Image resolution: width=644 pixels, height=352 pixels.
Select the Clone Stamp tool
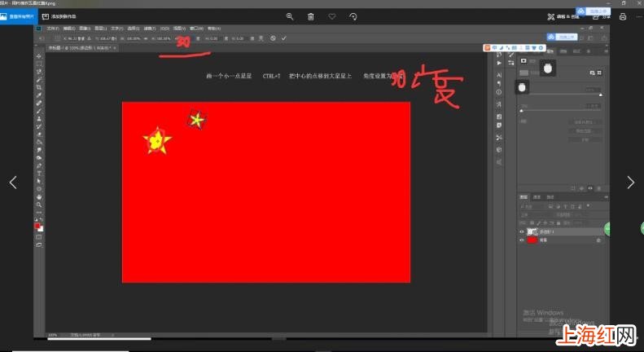(39, 118)
